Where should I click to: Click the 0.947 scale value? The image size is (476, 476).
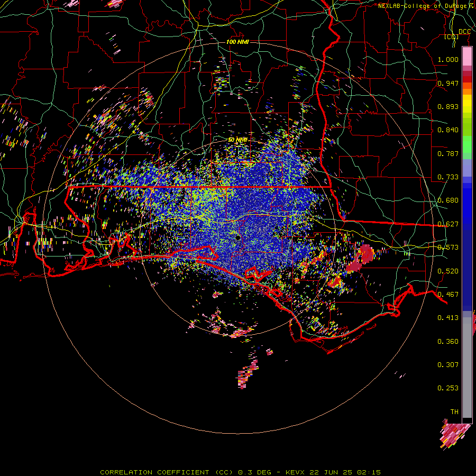coord(448,83)
